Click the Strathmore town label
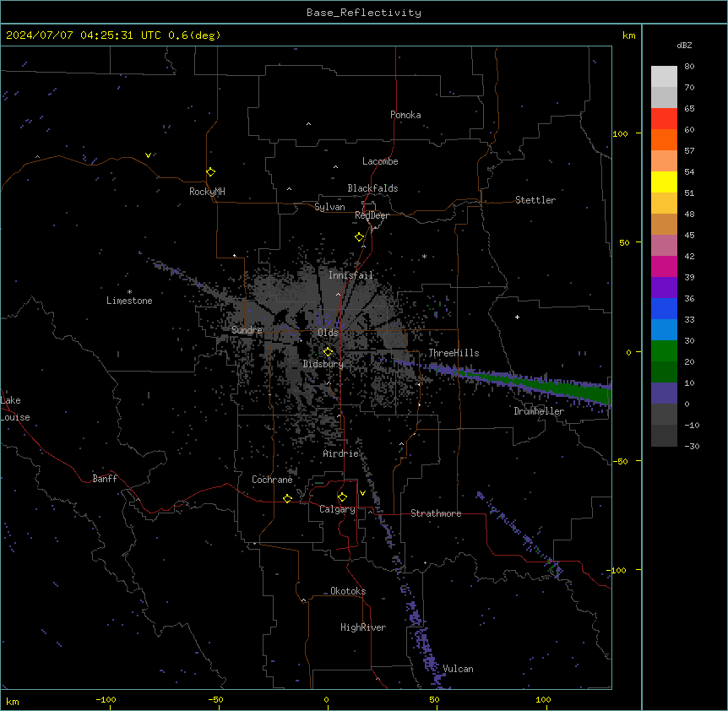Viewport: 728px width, 711px height. point(436,513)
